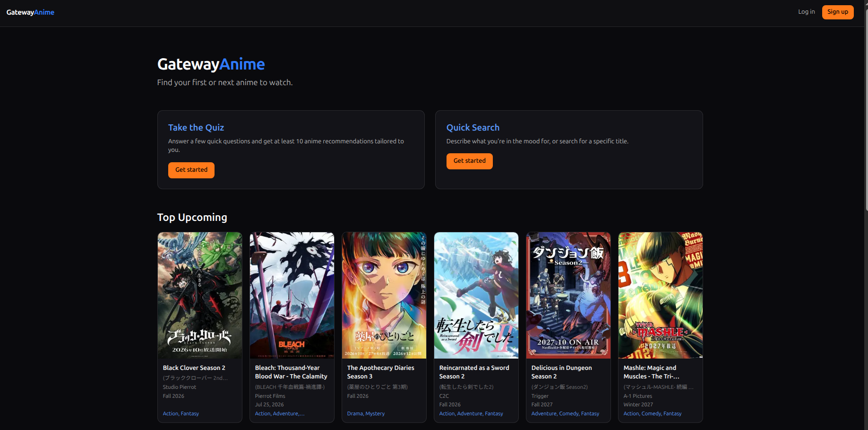Open the Reincarnated as a Sword poster
Image resolution: width=868 pixels, height=430 pixels.
pyautogui.click(x=476, y=295)
